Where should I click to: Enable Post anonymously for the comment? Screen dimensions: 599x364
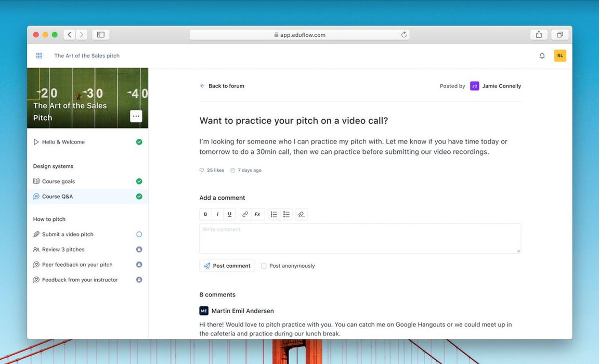tap(265, 265)
